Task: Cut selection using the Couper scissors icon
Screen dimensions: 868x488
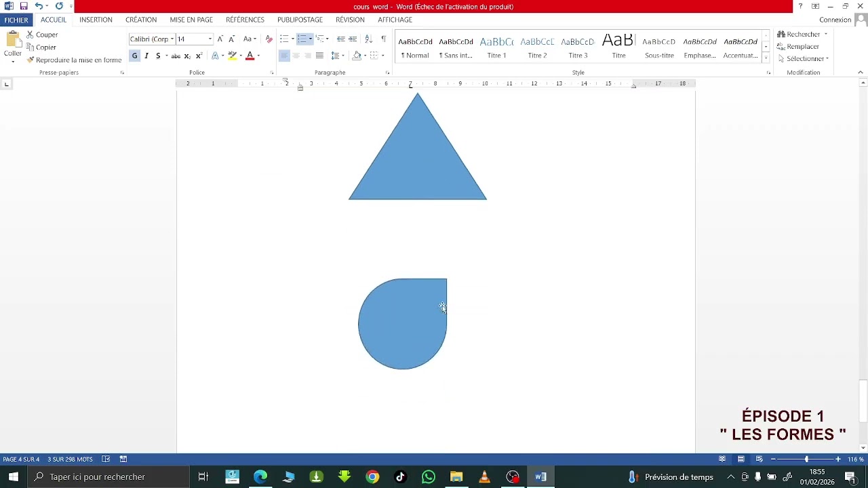Action: [30, 35]
